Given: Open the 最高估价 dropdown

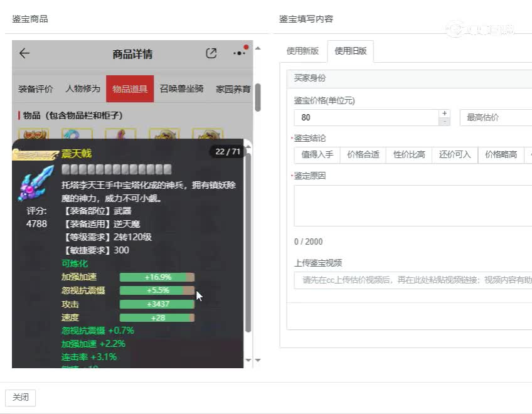Looking at the screenshot, I should 495,117.
